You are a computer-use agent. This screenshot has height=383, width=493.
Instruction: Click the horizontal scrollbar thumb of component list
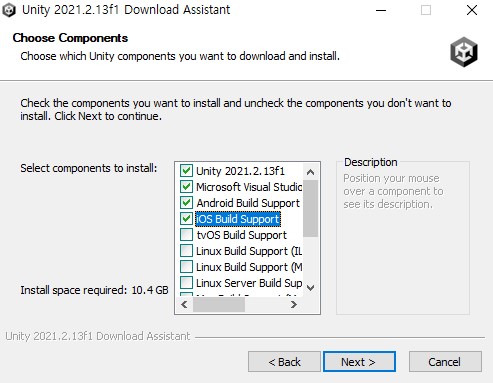click(x=219, y=305)
